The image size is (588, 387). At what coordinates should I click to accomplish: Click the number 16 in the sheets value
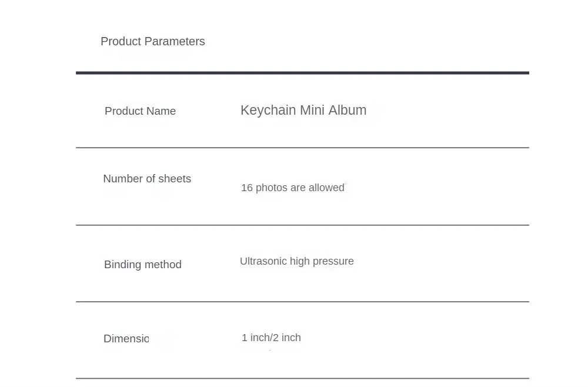247,188
